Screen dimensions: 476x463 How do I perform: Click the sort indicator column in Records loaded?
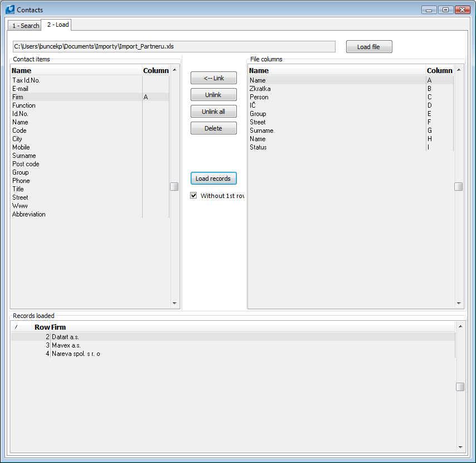click(x=16, y=327)
